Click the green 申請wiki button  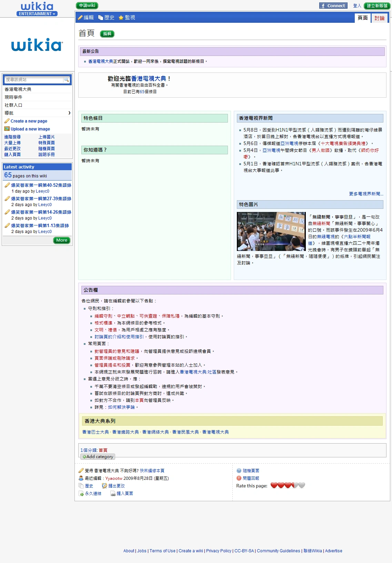pyautogui.click(x=87, y=6)
